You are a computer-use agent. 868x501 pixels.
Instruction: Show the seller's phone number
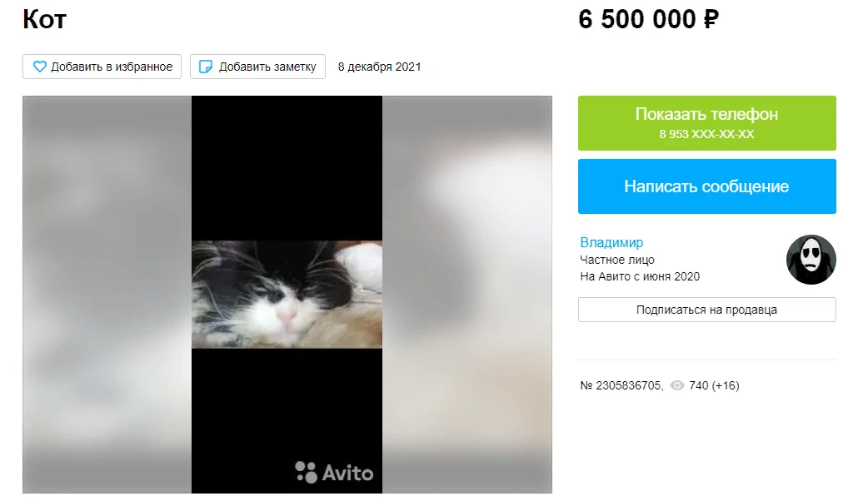(707, 123)
